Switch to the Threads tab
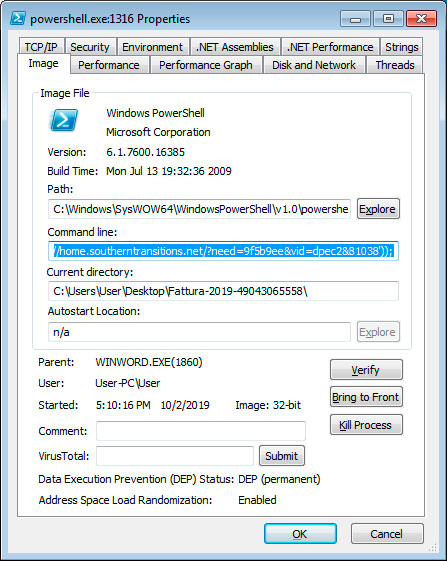 point(395,65)
